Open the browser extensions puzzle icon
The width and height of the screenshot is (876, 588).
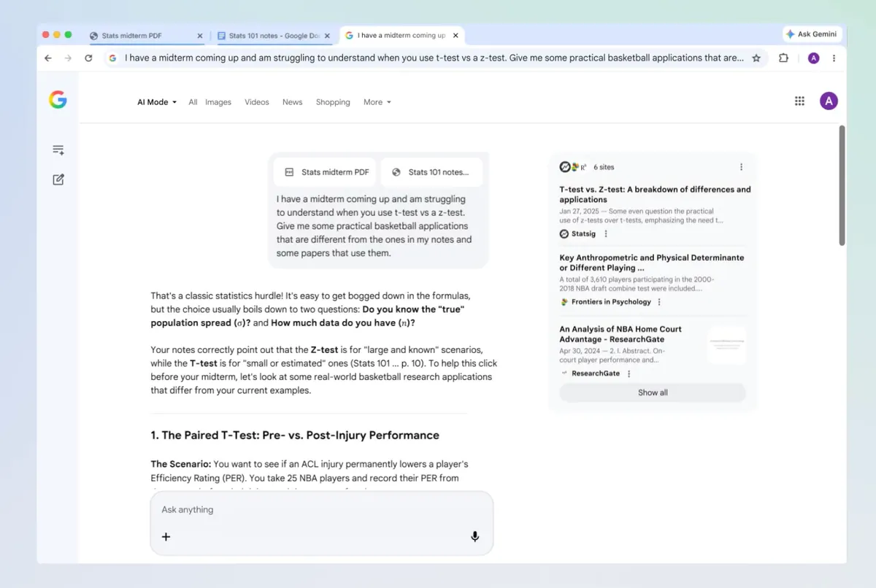783,58
